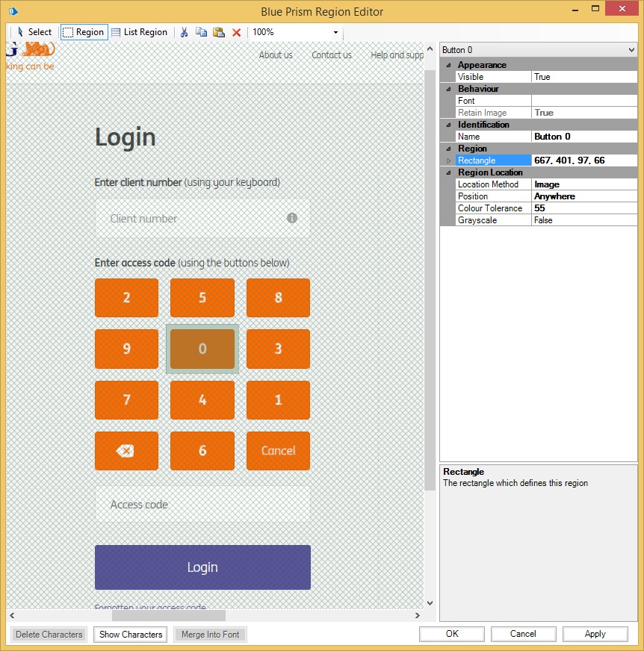Click Contact us link in captured image
The width and height of the screenshot is (644, 651).
(332, 55)
